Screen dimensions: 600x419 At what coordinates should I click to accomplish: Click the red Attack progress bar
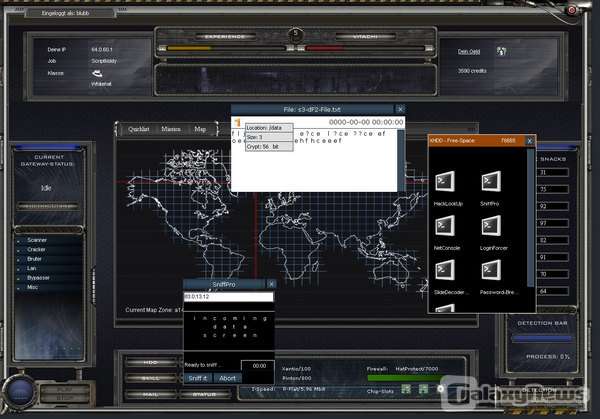pos(364,49)
